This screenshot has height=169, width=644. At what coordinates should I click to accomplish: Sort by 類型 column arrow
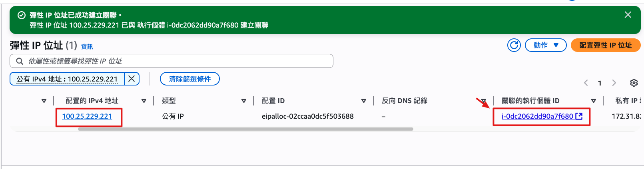click(244, 101)
